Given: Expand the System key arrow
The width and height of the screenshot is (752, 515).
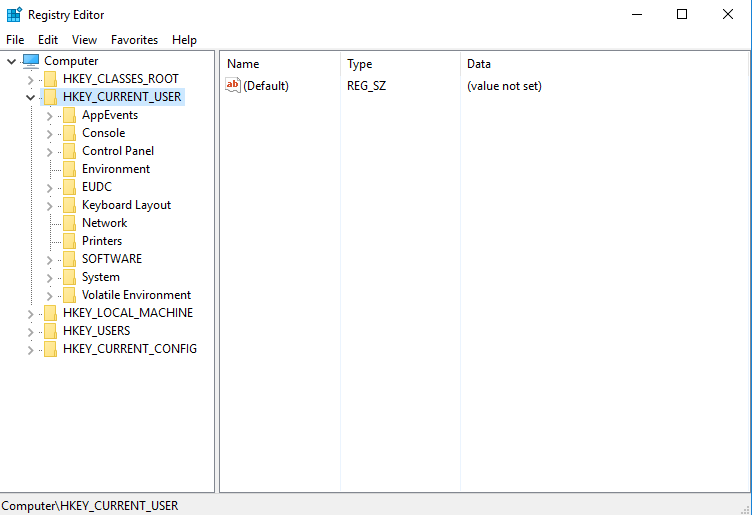Looking at the screenshot, I should pyautogui.click(x=49, y=278).
